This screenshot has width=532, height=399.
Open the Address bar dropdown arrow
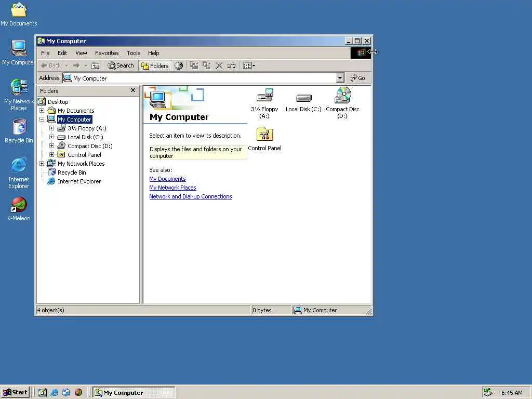coord(340,78)
